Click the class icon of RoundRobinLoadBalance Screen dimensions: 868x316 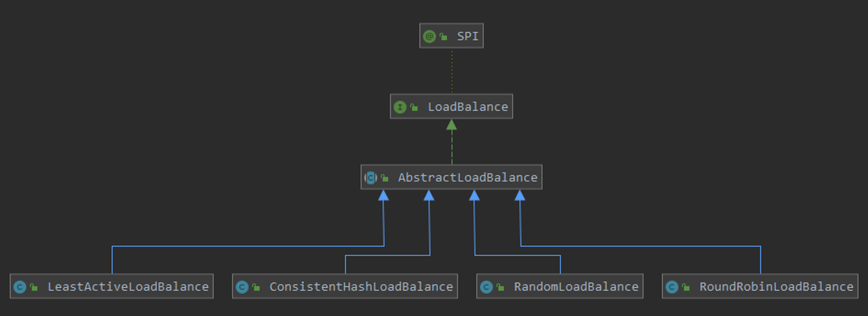672,287
